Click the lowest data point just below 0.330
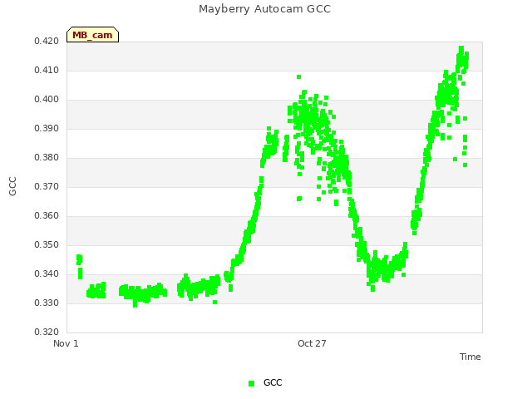Screen dimensions: 532x399 (x=135, y=305)
